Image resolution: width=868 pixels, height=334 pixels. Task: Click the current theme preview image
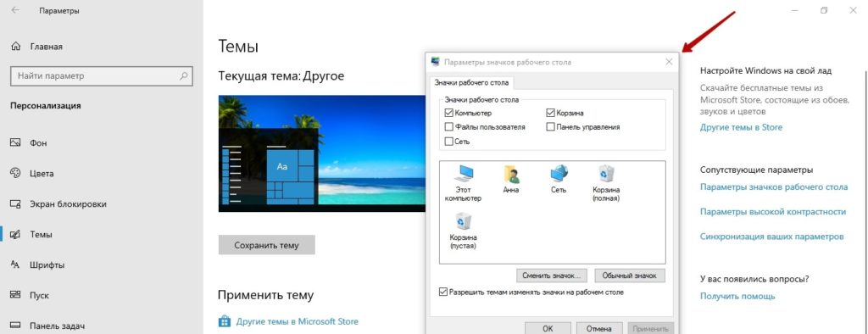322,153
